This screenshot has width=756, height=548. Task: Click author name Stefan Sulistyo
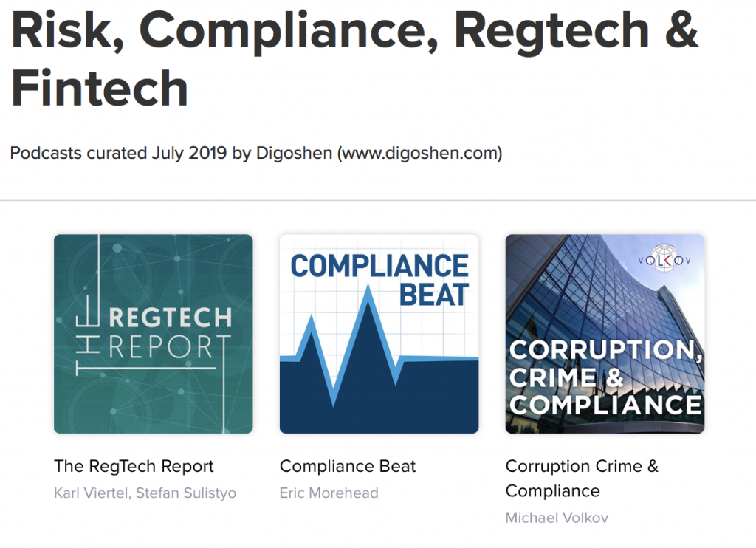186,493
